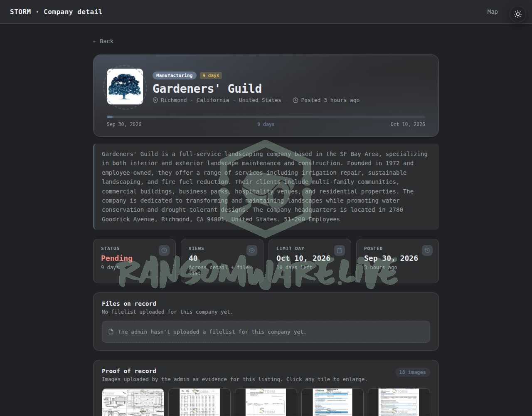The image size is (532, 416).
Task: Click the file icon in the filelist notice
Action: coord(111,332)
